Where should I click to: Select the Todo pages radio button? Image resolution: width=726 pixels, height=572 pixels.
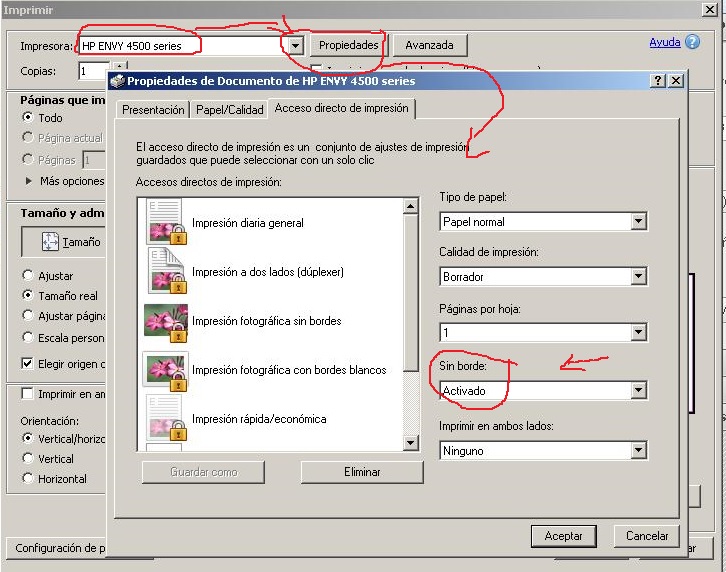click(28, 117)
